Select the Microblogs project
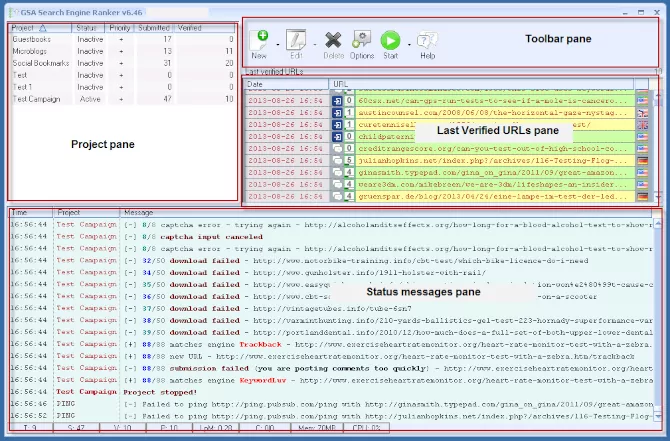Viewport: 670px width, 441px height. coord(122,51)
